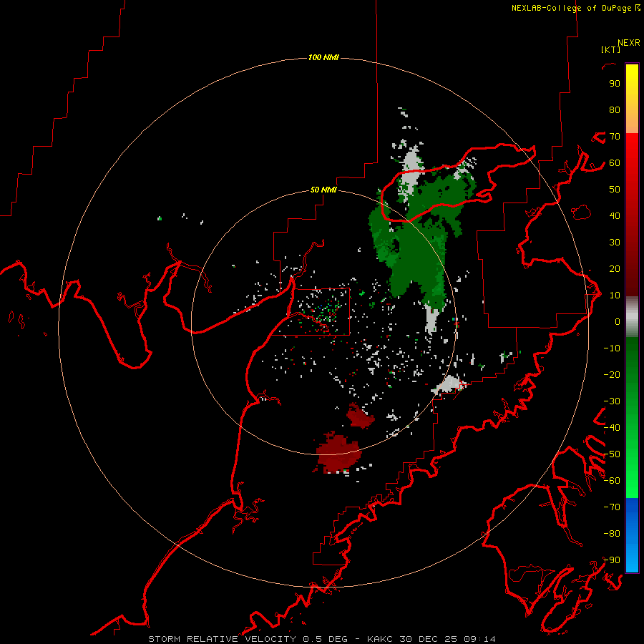Click the 80 value on velocity scale
This screenshot has width=644, height=644.
tap(615, 109)
